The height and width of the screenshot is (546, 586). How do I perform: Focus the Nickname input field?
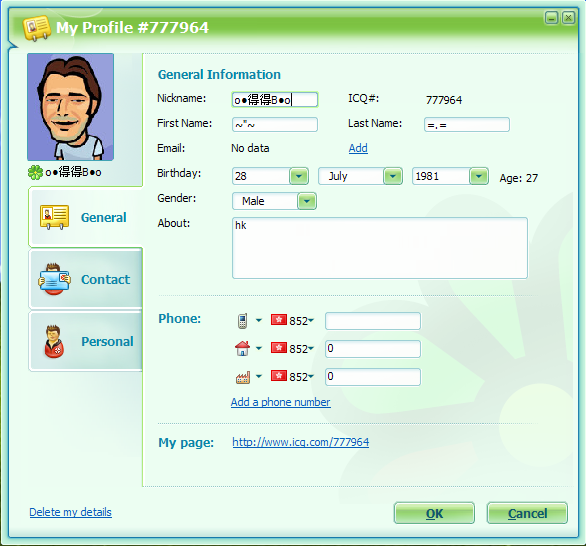tap(275, 100)
